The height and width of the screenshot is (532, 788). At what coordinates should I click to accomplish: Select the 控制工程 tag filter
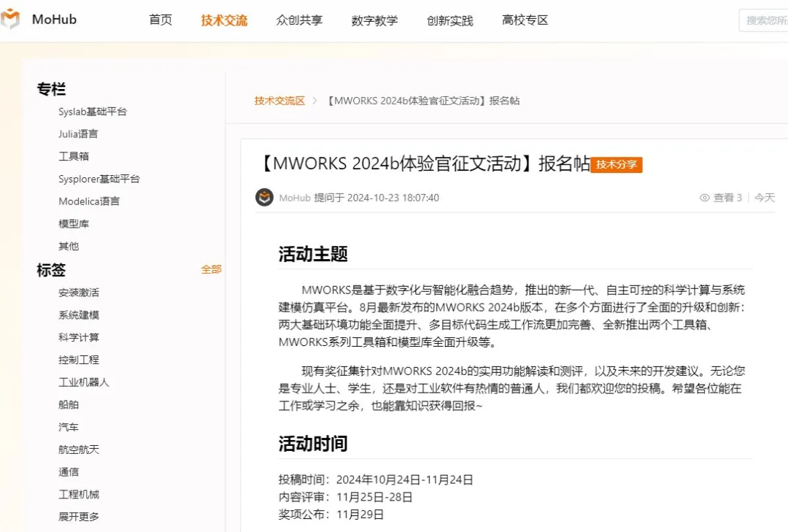tap(79, 359)
